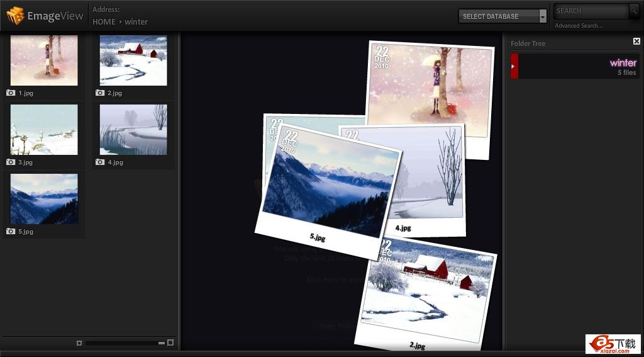The width and height of the screenshot is (644, 357).
Task: Click large thumbnail size icon
Action: [x=170, y=343]
